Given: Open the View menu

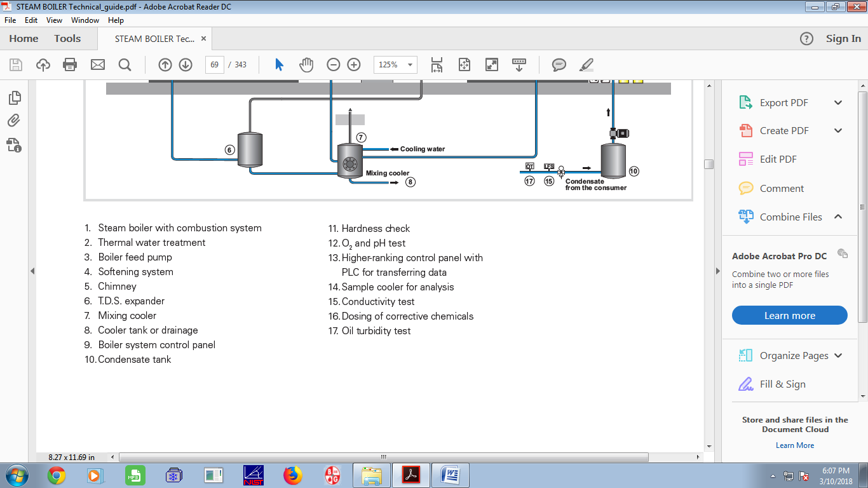Looking at the screenshot, I should 54,20.
